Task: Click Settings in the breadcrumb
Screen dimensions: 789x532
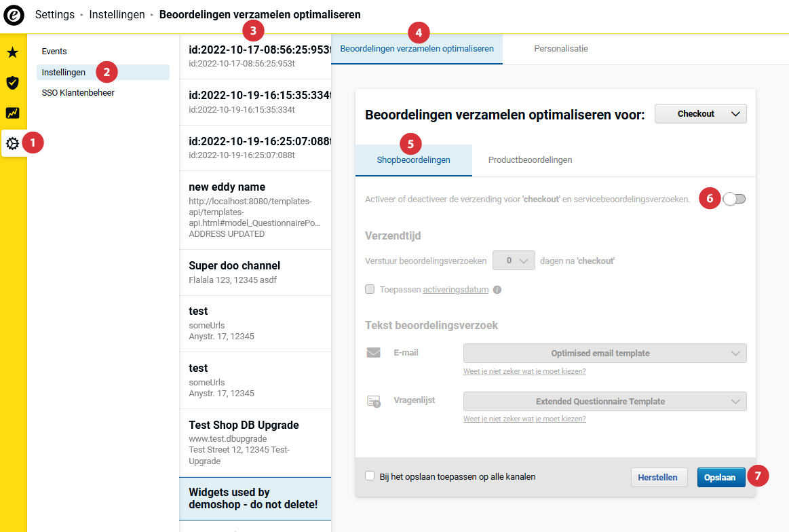Action: pyautogui.click(x=55, y=15)
